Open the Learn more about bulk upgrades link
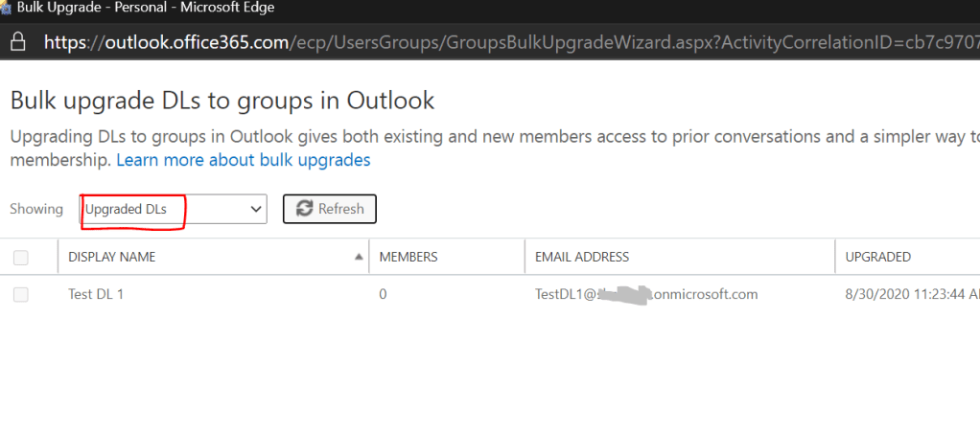This screenshot has height=432, width=980. [x=243, y=160]
